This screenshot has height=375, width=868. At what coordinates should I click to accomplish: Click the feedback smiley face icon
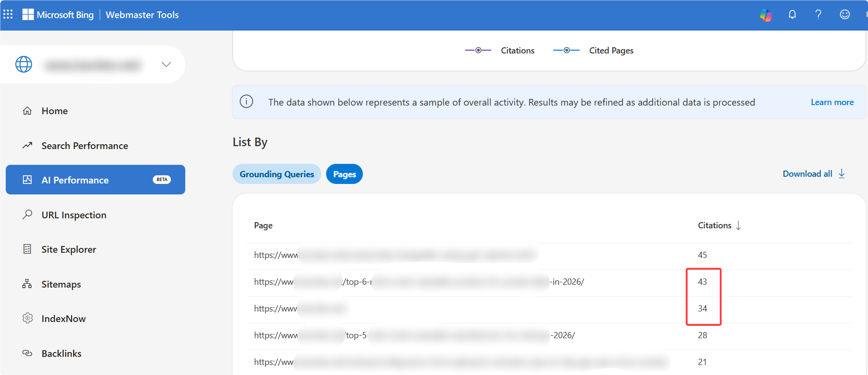[x=845, y=15]
